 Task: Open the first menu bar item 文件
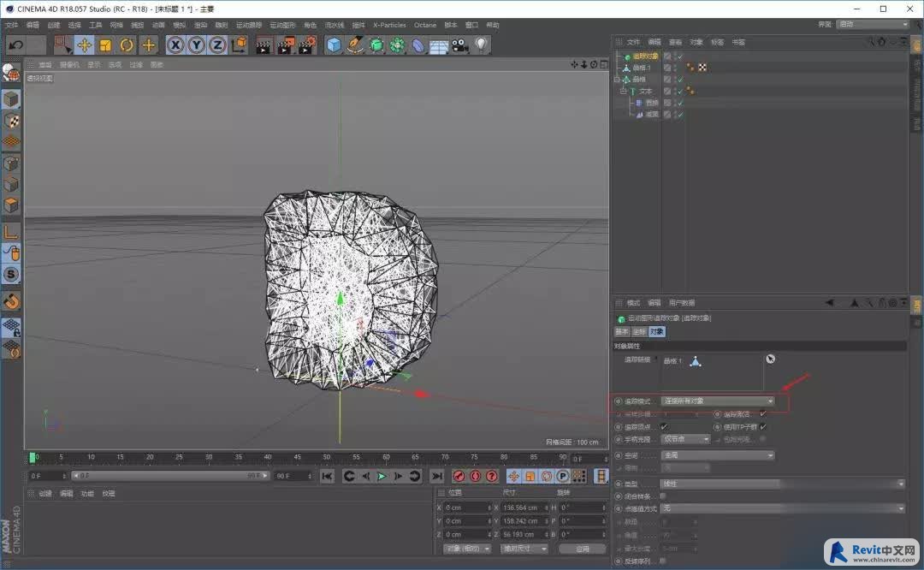pos(11,26)
